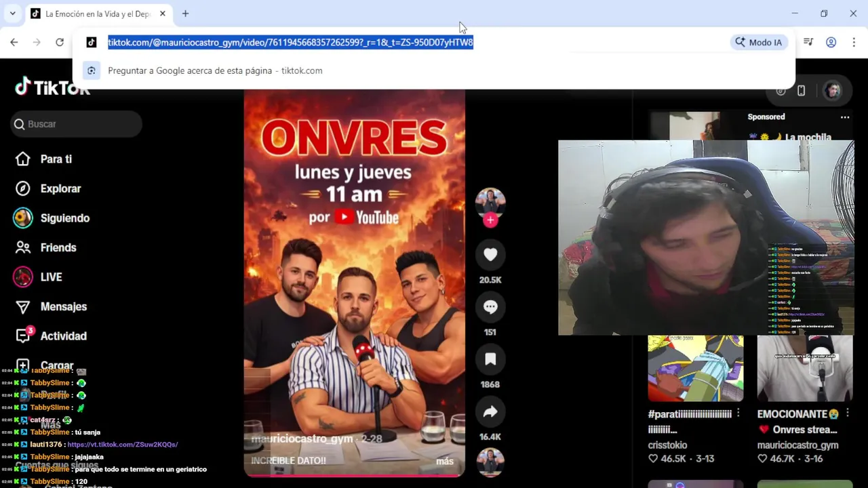Share the video via arrow icon
This screenshot has height=488, width=868.
pos(490,411)
